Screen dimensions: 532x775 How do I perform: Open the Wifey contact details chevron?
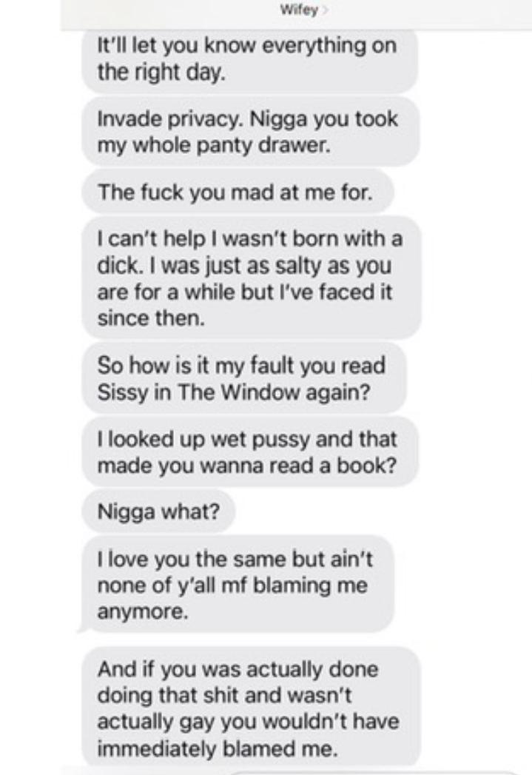[x=323, y=10]
